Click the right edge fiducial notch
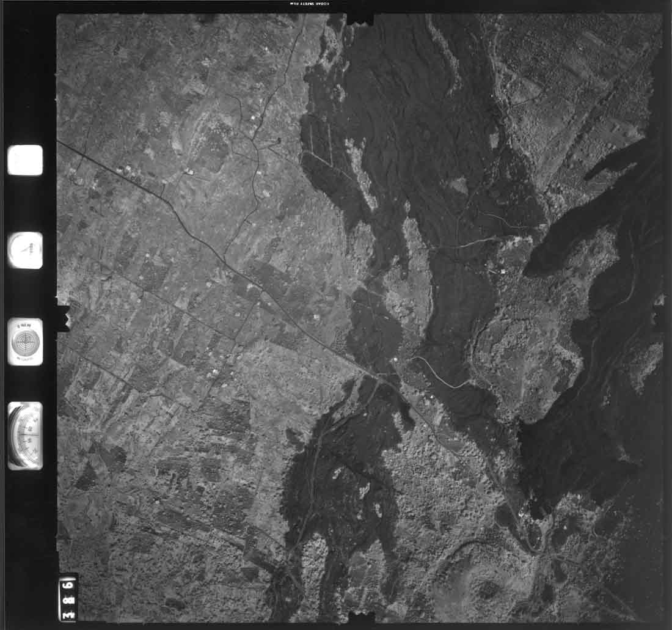Viewport: 672px width, 630px height. [x=659, y=312]
